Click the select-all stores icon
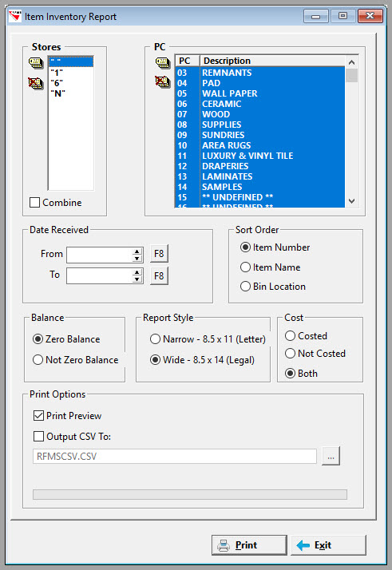This screenshot has height=570, width=392. (36, 63)
